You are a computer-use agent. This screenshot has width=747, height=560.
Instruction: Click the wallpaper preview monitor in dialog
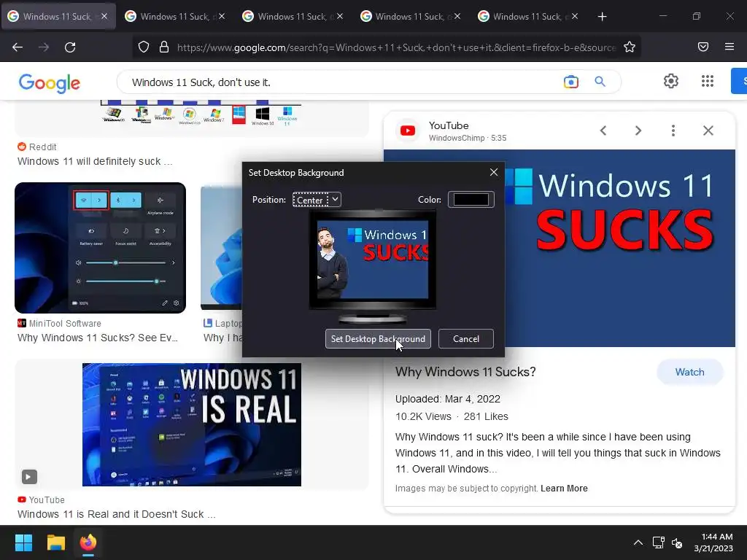(373, 267)
